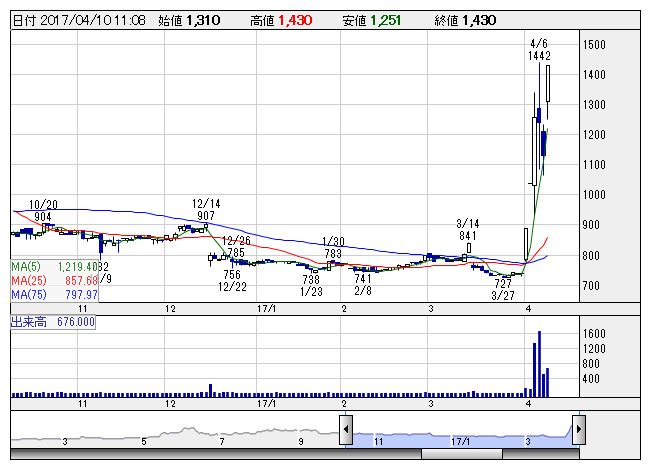This screenshot has width=652, height=469.
Task: Click the 741 2/8 low marker
Action: pyautogui.click(x=362, y=285)
